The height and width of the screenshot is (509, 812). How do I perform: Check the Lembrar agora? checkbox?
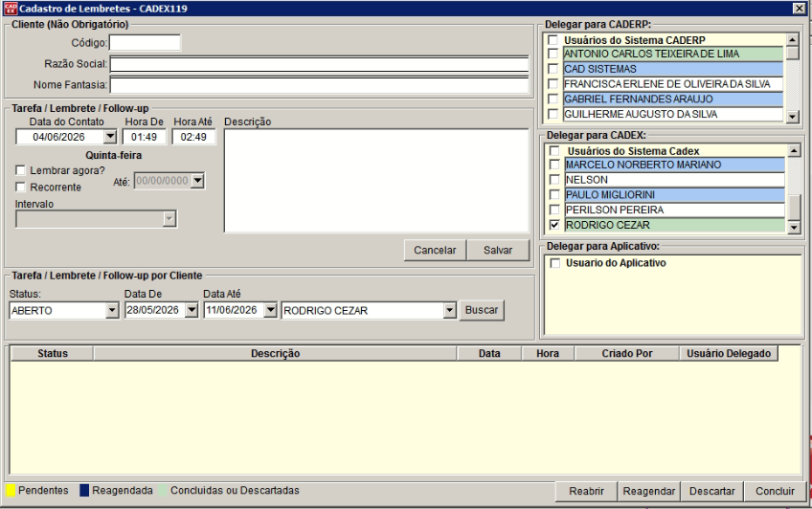click(x=20, y=170)
